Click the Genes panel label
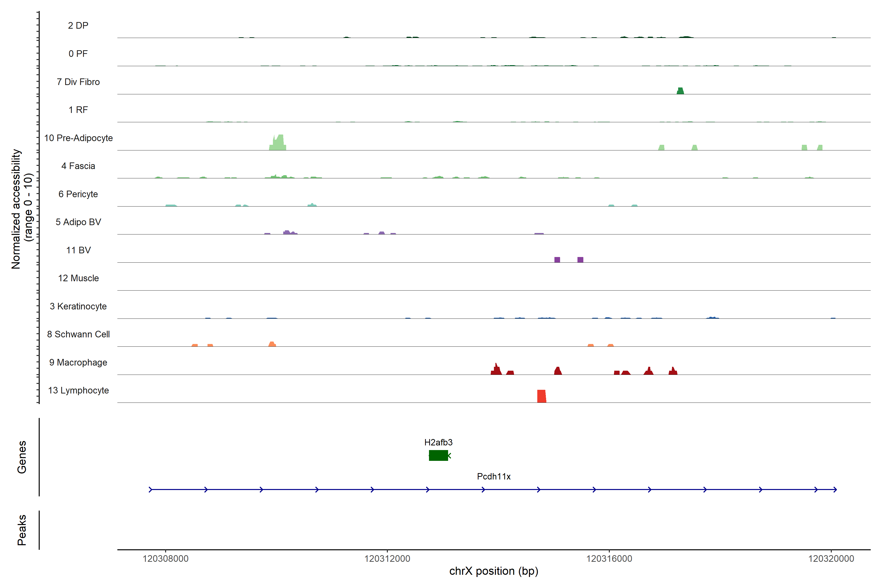The height and width of the screenshot is (588, 882). 22,457
